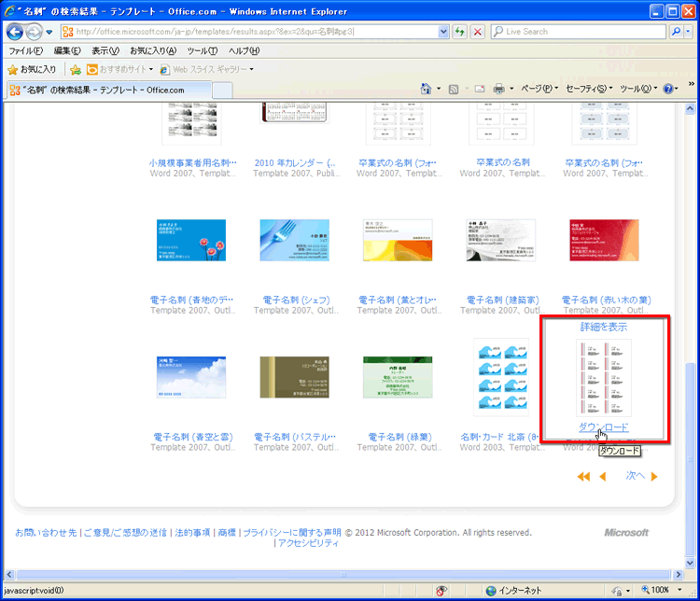Select the "名刺" の検索結果 tab

tap(109, 91)
